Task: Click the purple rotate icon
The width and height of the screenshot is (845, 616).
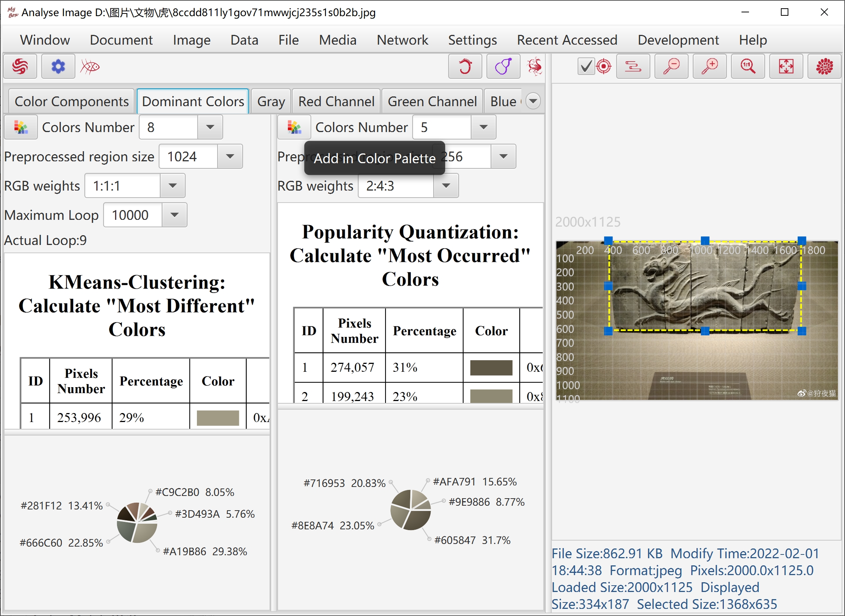Action: [x=503, y=67]
